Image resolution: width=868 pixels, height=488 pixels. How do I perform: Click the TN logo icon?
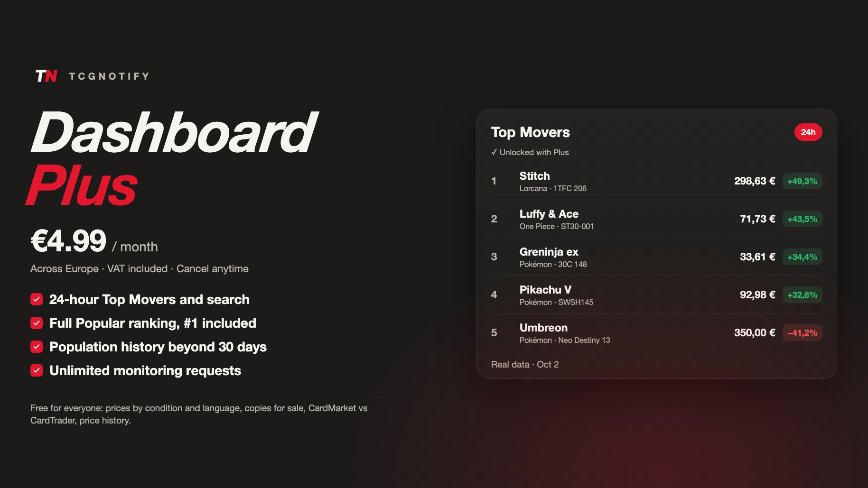click(47, 76)
